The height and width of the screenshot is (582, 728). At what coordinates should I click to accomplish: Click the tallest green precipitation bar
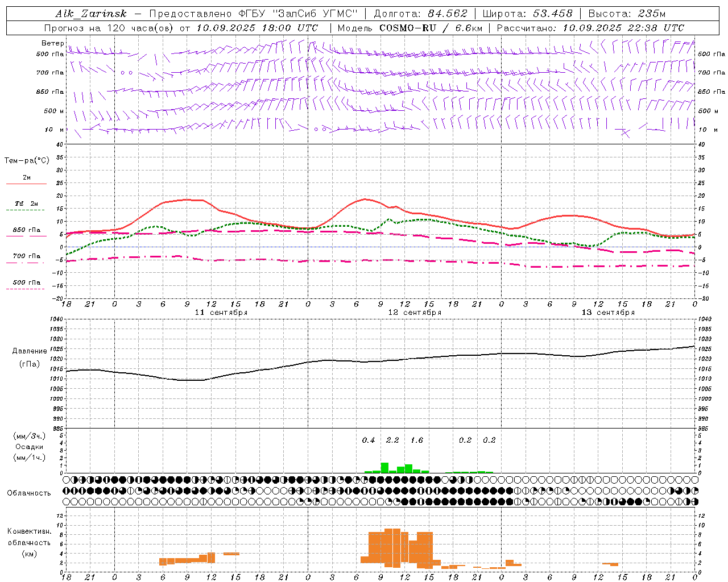tap(384, 468)
